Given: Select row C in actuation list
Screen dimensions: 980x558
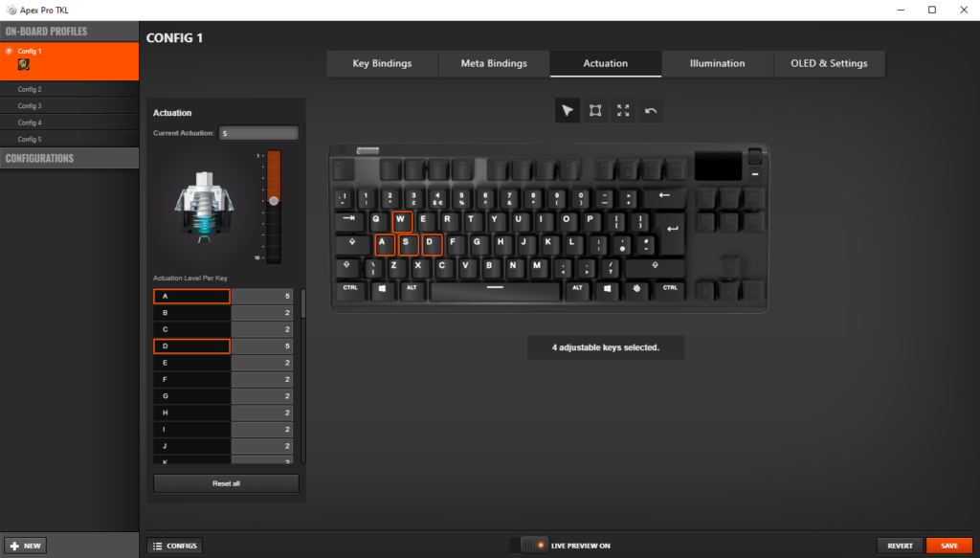Looking at the screenshot, I should [222, 329].
